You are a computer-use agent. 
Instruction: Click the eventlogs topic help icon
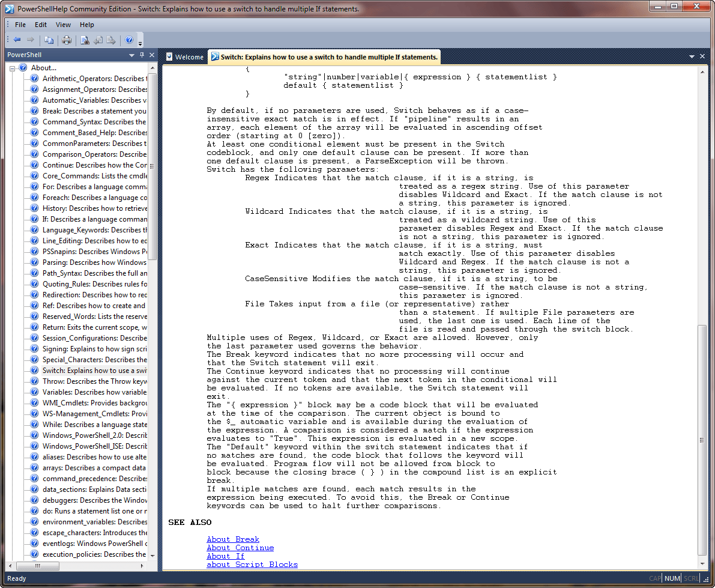click(x=34, y=544)
